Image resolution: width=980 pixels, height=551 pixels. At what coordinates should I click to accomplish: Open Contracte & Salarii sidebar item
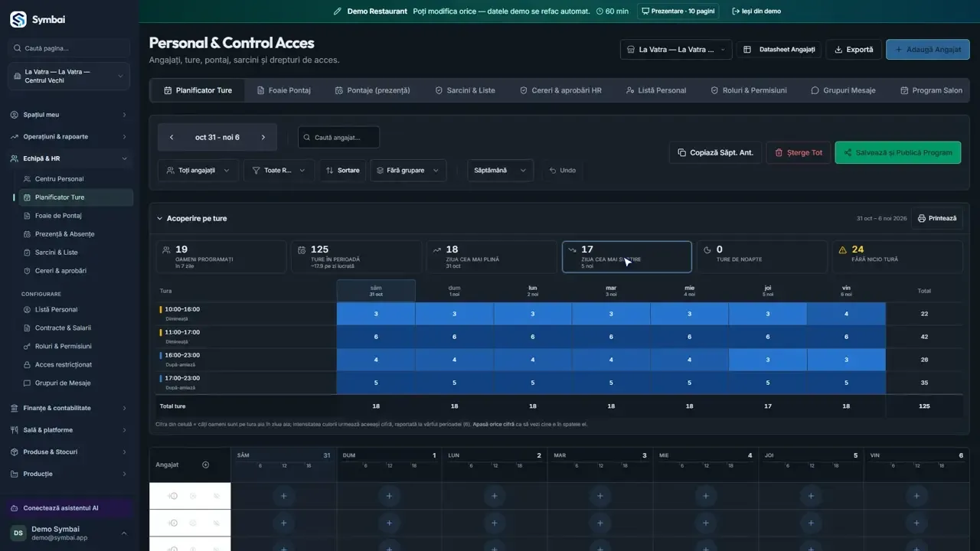(76, 328)
